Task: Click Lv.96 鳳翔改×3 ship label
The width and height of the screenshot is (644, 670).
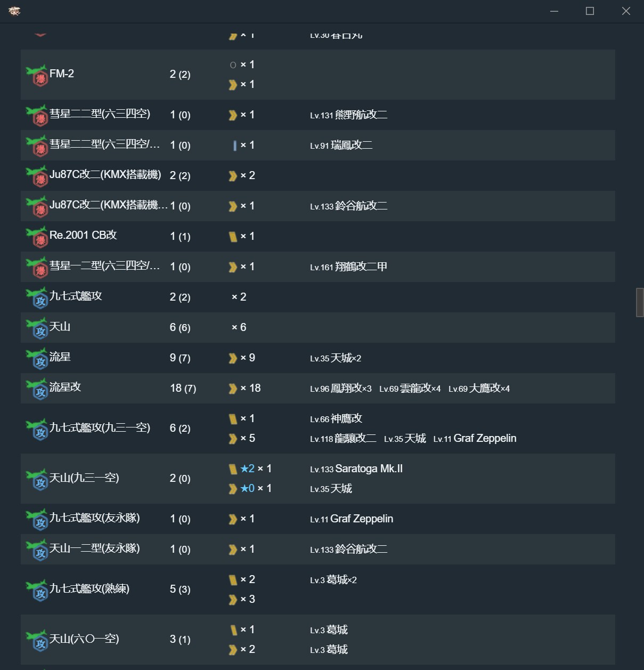Action: [x=341, y=389]
